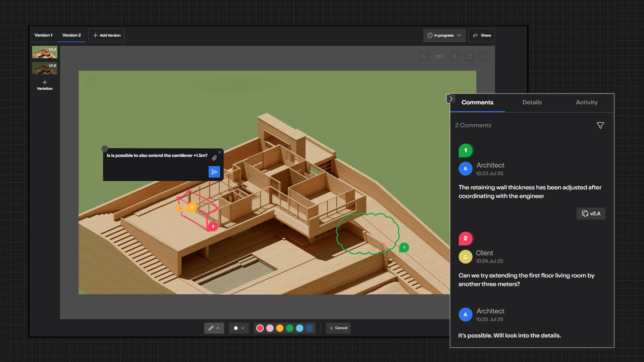Attach a file using the paperclip icon
Image resolution: width=644 pixels, height=362 pixels.
click(215, 158)
